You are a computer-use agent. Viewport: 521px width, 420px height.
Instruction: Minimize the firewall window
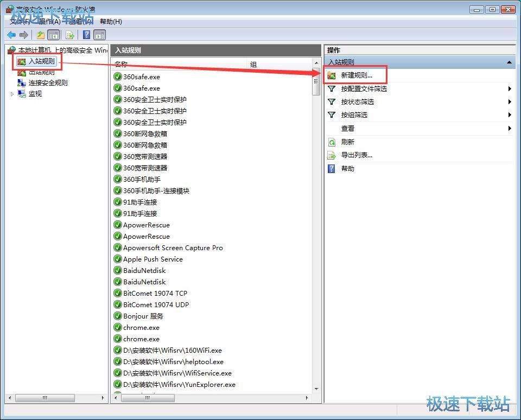click(477, 10)
